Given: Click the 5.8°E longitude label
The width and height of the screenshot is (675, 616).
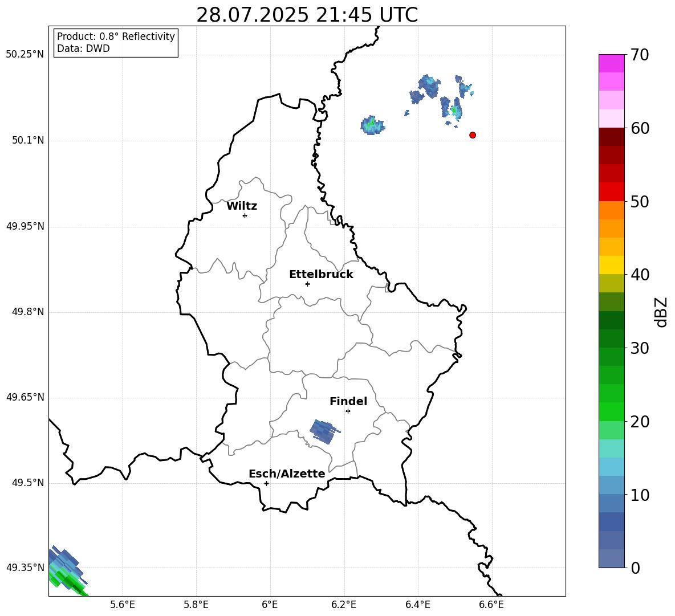Looking at the screenshot, I should tap(196, 605).
